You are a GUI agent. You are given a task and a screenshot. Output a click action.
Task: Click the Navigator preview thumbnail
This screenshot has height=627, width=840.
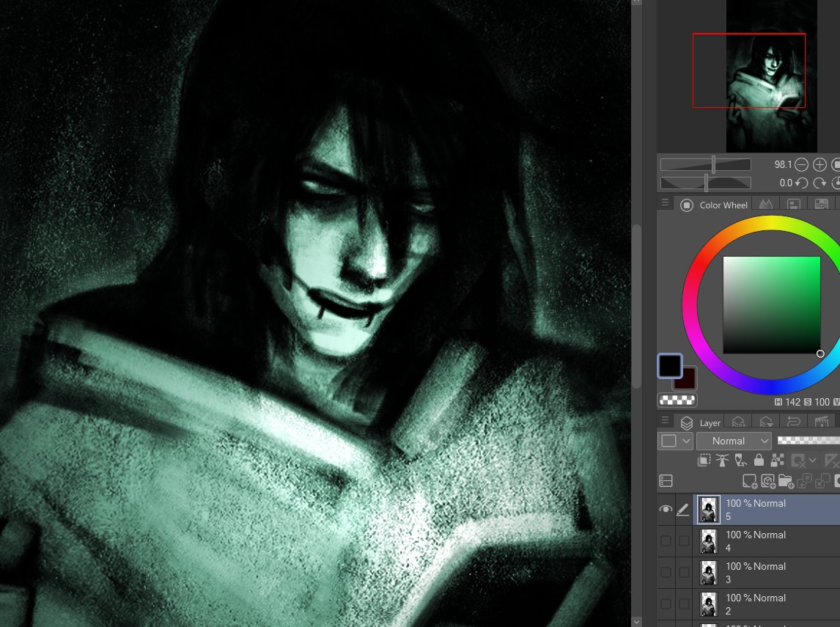tap(771, 76)
